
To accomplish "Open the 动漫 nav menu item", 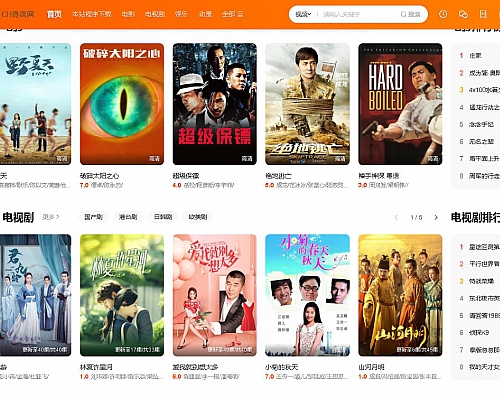I will pyautogui.click(x=205, y=14).
